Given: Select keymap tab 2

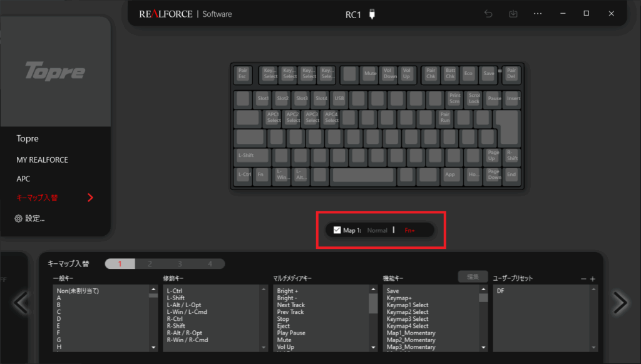Looking at the screenshot, I should coord(150,264).
